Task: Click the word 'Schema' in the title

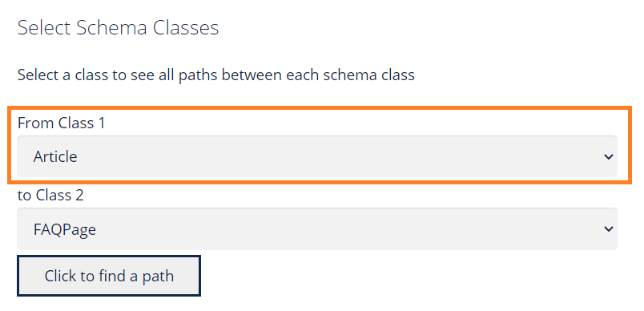Action: (111, 28)
